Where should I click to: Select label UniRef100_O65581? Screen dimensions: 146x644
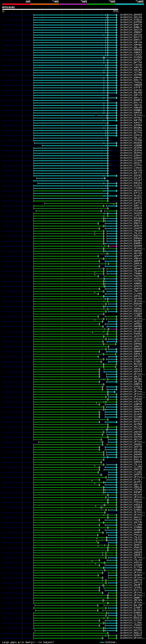pyautogui.click(x=131, y=324)
